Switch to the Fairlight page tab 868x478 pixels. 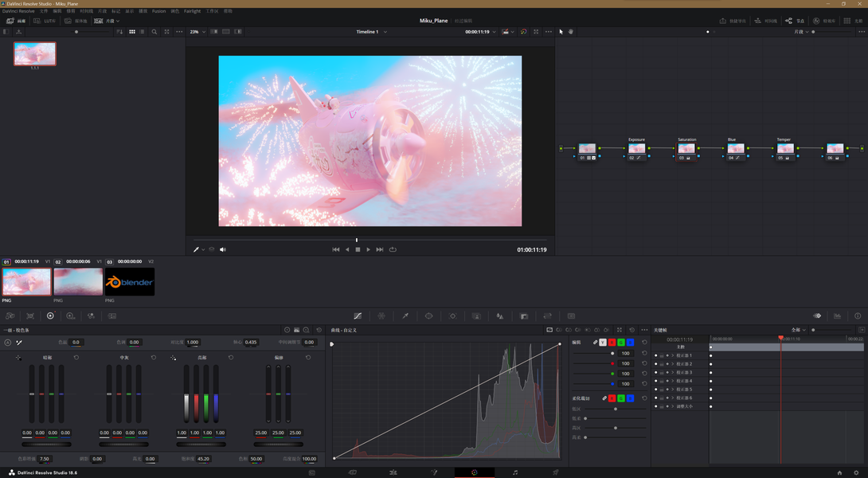click(514, 472)
